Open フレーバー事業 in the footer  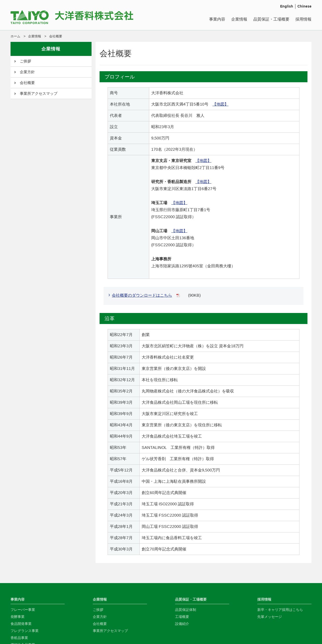click(23, 610)
